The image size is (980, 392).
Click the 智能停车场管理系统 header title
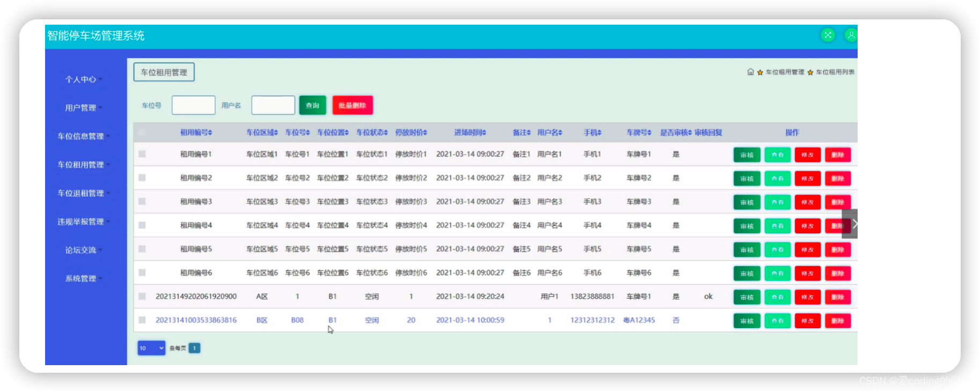point(96,36)
